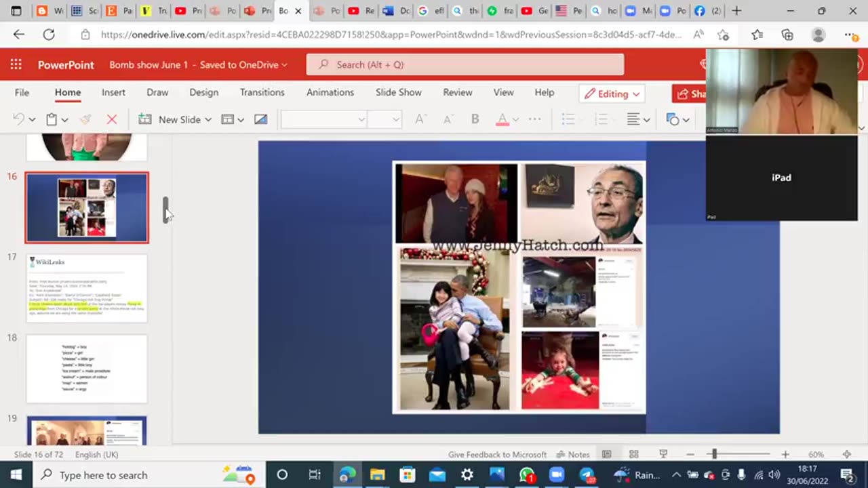This screenshot has height=488, width=868.
Task: Open browser Collections icon
Action: (787, 35)
